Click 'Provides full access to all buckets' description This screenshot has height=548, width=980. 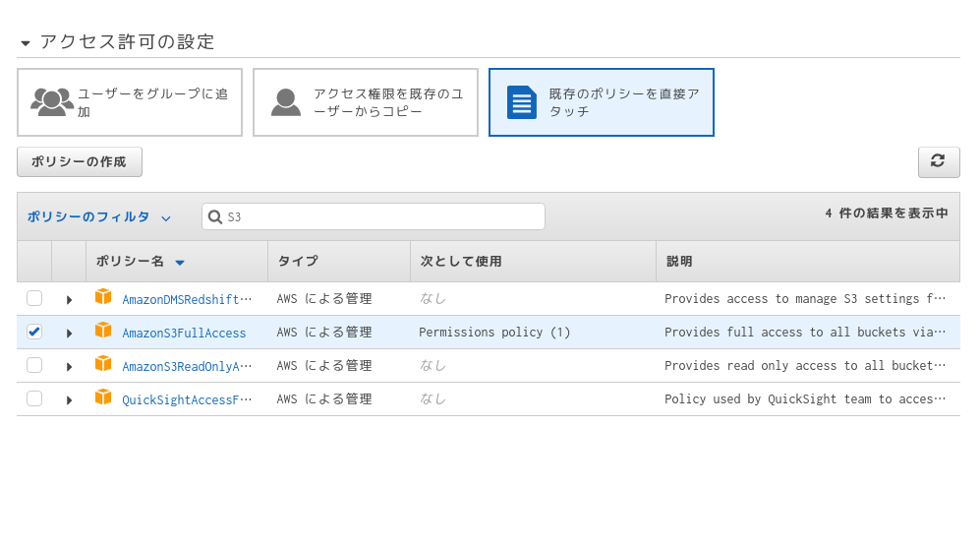point(805,333)
